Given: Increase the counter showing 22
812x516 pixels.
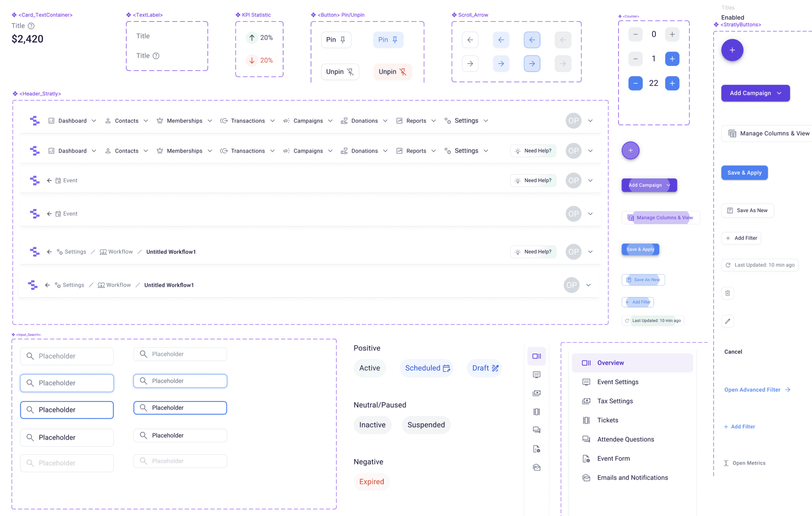Looking at the screenshot, I should click(672, 83).
